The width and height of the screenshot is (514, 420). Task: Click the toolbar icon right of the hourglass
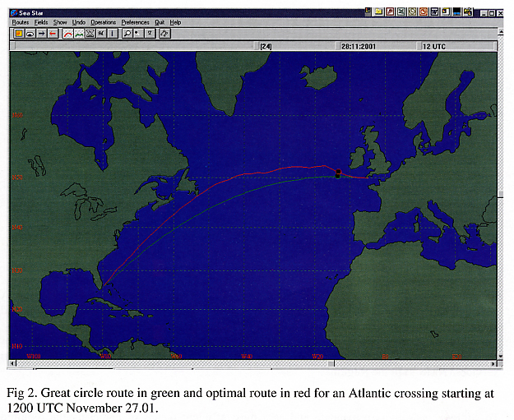[x=101, y=34]
